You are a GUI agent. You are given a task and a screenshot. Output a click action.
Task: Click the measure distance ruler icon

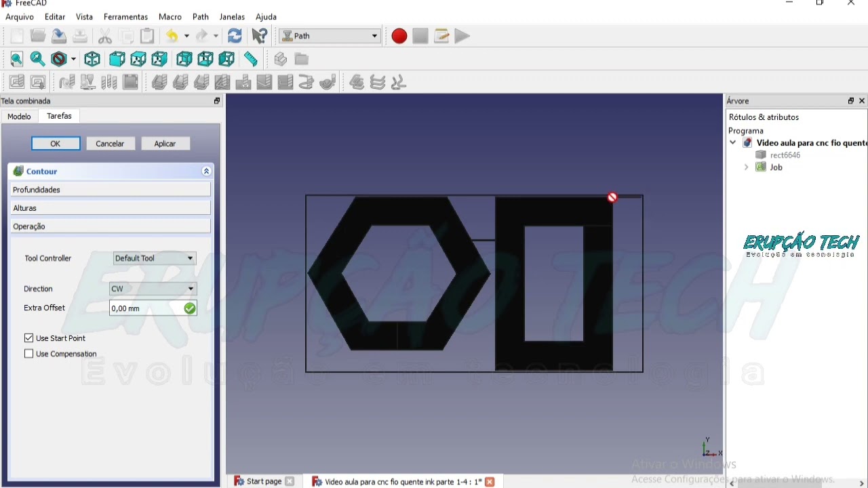(x=251, y=60)
